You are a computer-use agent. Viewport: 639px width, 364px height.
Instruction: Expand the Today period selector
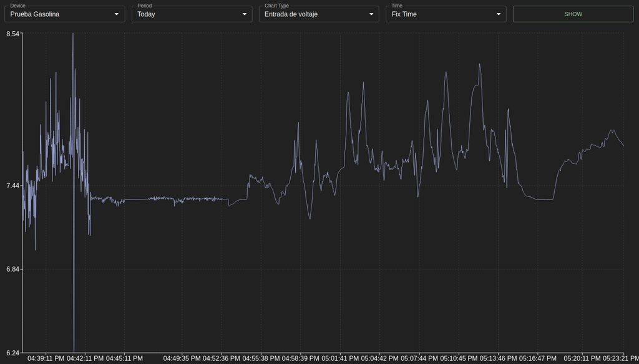(x=187, y=14)
